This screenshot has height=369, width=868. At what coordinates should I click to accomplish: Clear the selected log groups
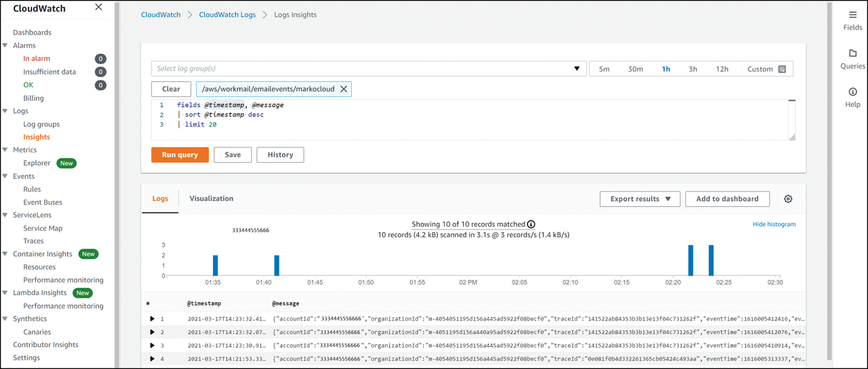[x=171, y=89]
